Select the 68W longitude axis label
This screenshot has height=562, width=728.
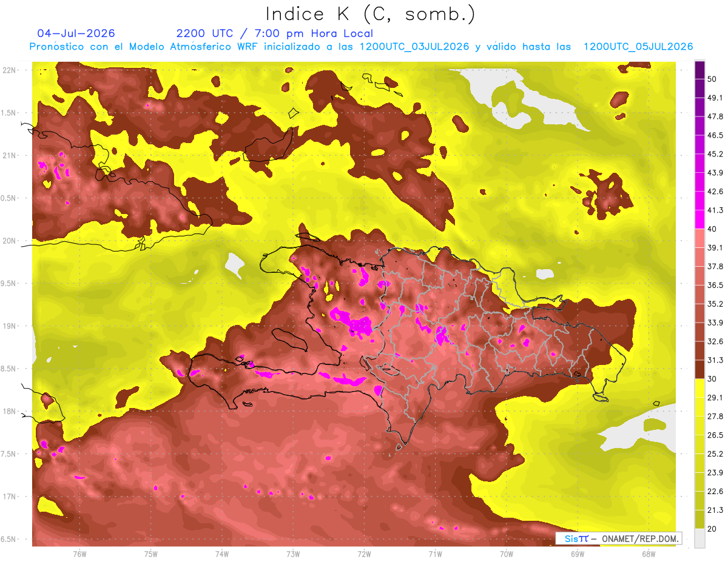(648, 554)
